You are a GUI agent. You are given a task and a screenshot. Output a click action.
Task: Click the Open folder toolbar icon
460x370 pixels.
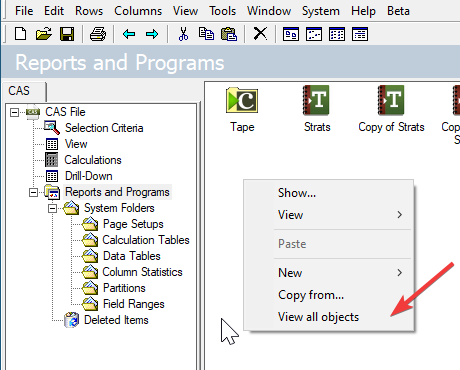click(x=44, y=34)
